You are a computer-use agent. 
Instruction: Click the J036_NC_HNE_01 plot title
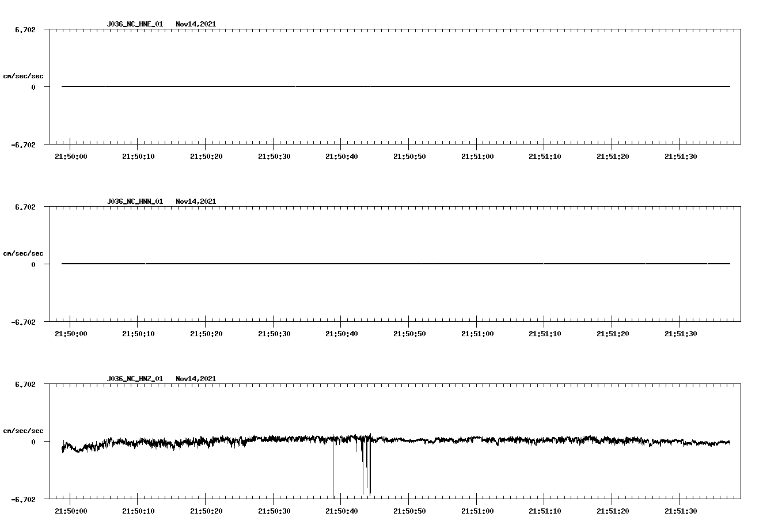[135, 24]
